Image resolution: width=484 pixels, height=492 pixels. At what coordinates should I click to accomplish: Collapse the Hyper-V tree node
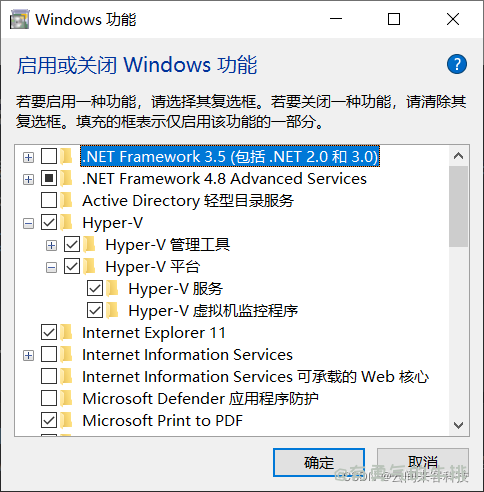point(29,223)
